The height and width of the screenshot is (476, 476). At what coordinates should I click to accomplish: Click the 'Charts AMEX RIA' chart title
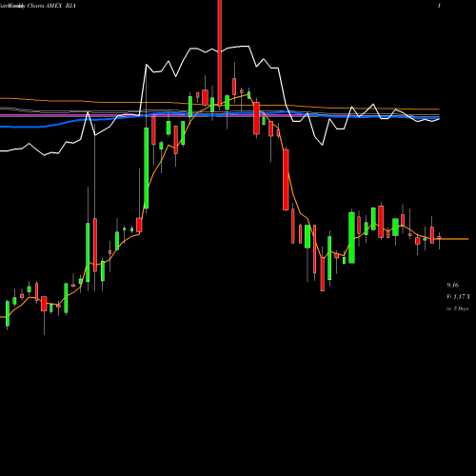coord(51,6)
